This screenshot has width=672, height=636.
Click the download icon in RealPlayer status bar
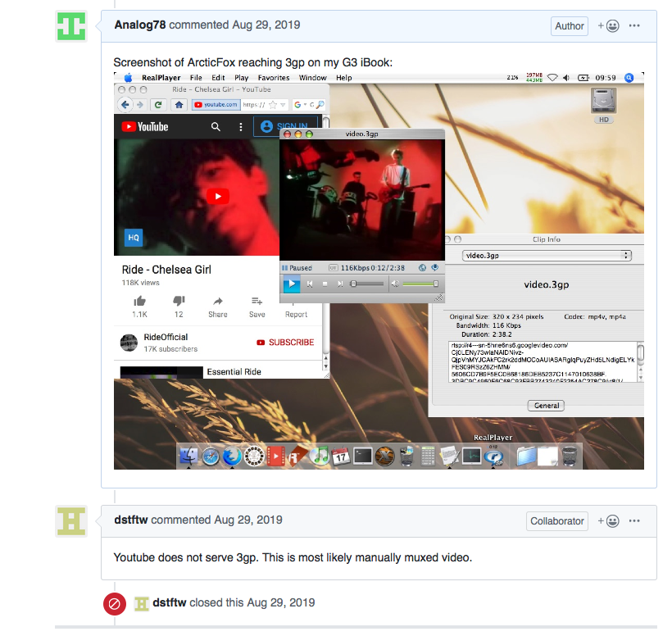tap(434, 268)
